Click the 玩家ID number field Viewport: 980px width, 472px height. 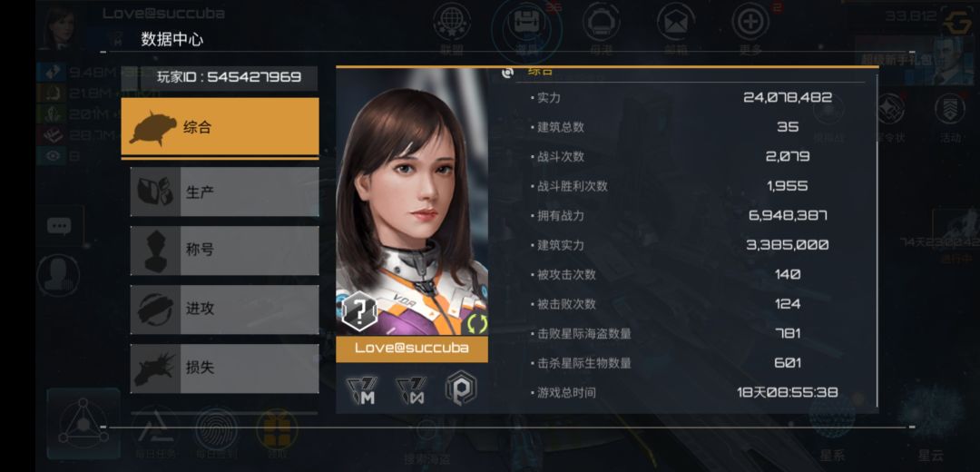(x=229, y=77)
